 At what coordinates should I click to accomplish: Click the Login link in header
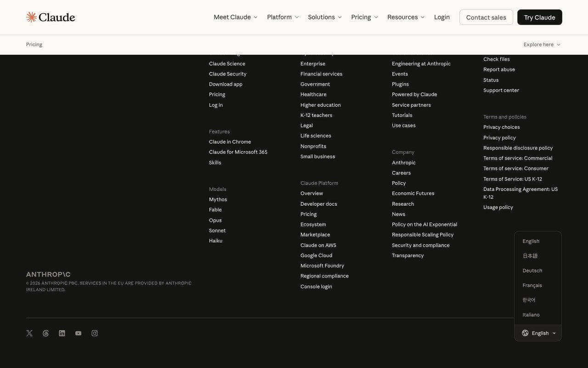pyautogui.click(x=442, y=17)
